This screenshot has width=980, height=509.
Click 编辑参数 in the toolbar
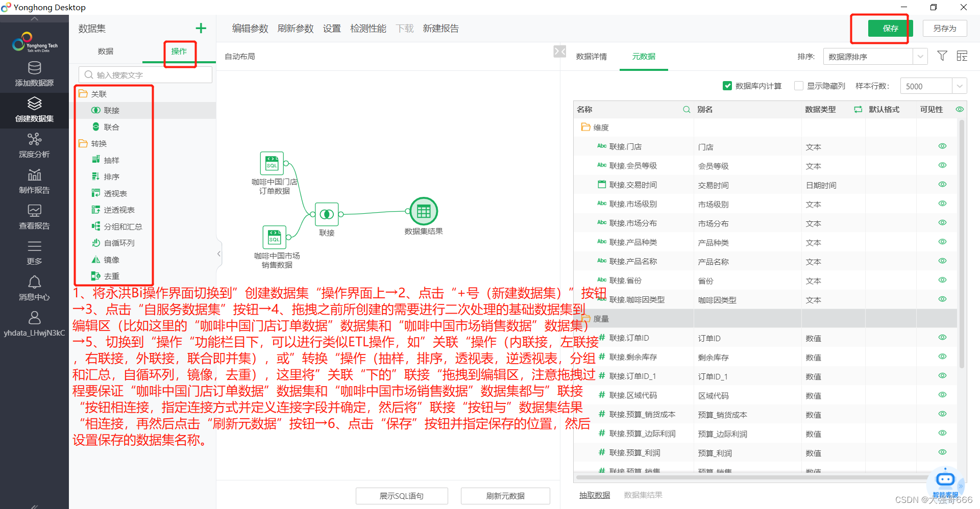point(250,29)
